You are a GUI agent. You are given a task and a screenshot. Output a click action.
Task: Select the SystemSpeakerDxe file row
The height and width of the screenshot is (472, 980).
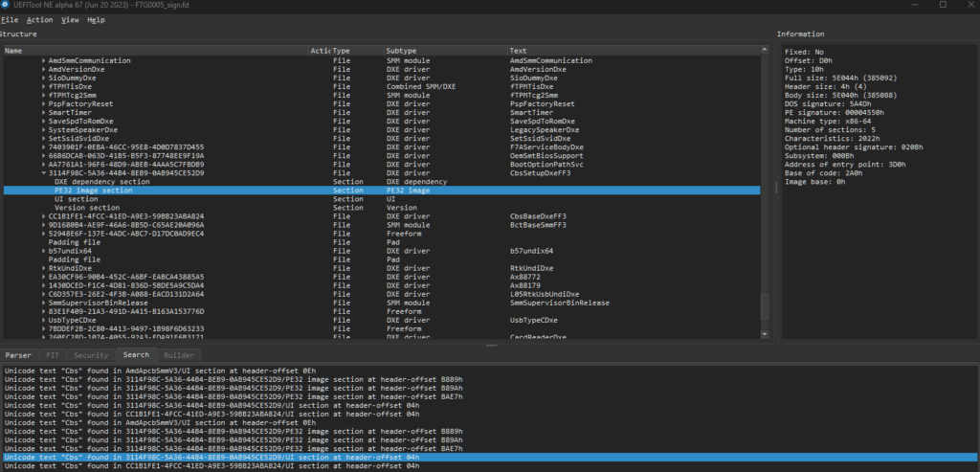point(382,130)
